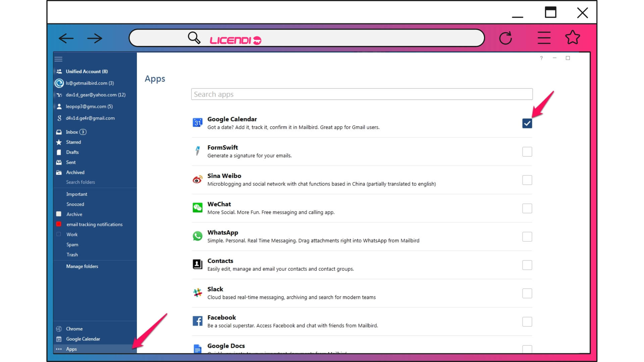This screenshot has height=362, width=644.
Task: Click the Google Calendar app icon
Action: coord(197,123)
